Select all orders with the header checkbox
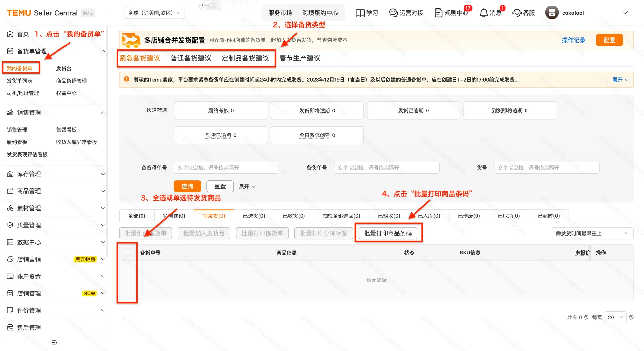644x351 pixels. pyautogui.click(x=127, y=252)
